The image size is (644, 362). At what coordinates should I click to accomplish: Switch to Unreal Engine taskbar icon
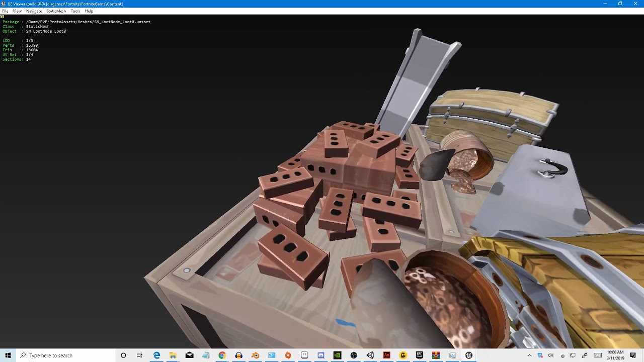click(x=468, y=355)
